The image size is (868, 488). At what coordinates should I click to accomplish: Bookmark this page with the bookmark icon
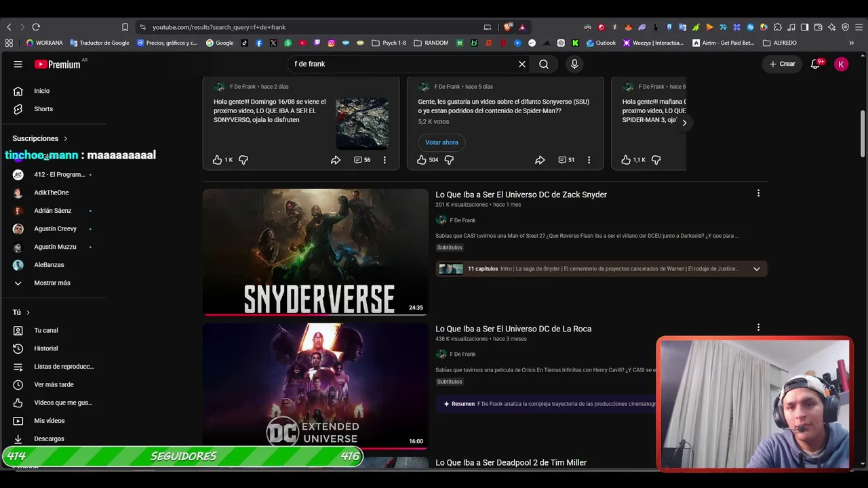(125, 27)
